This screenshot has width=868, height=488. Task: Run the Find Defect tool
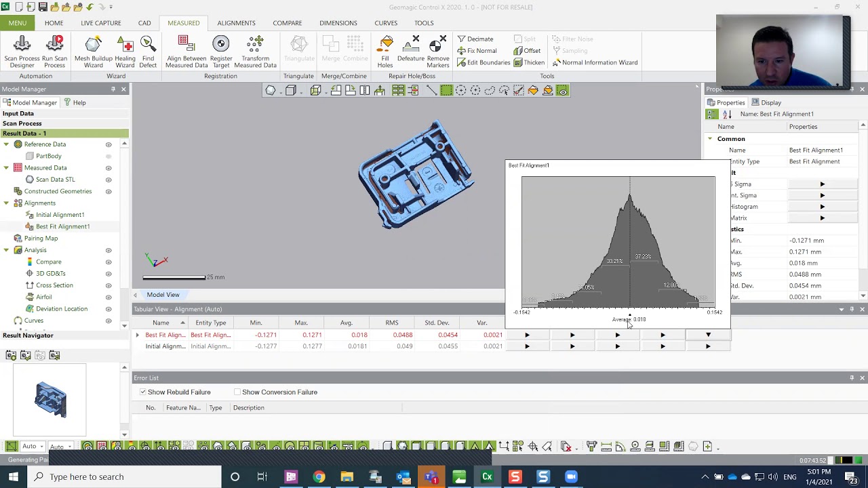[148, 52]
